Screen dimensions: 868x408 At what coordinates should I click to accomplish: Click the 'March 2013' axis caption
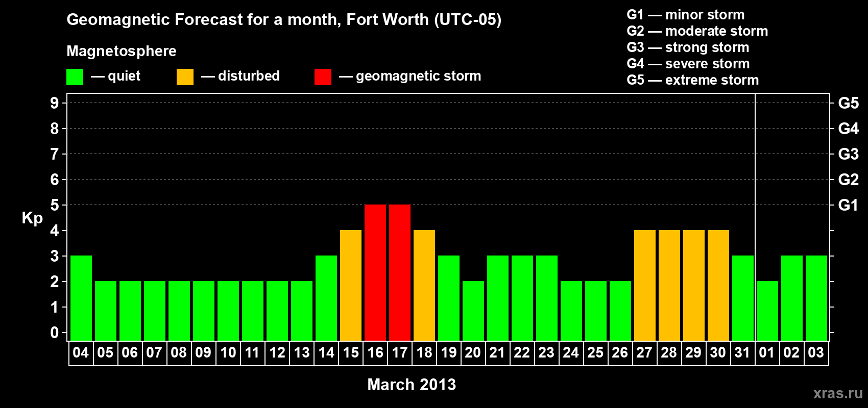pyautogui.click(x=412, y=385)
